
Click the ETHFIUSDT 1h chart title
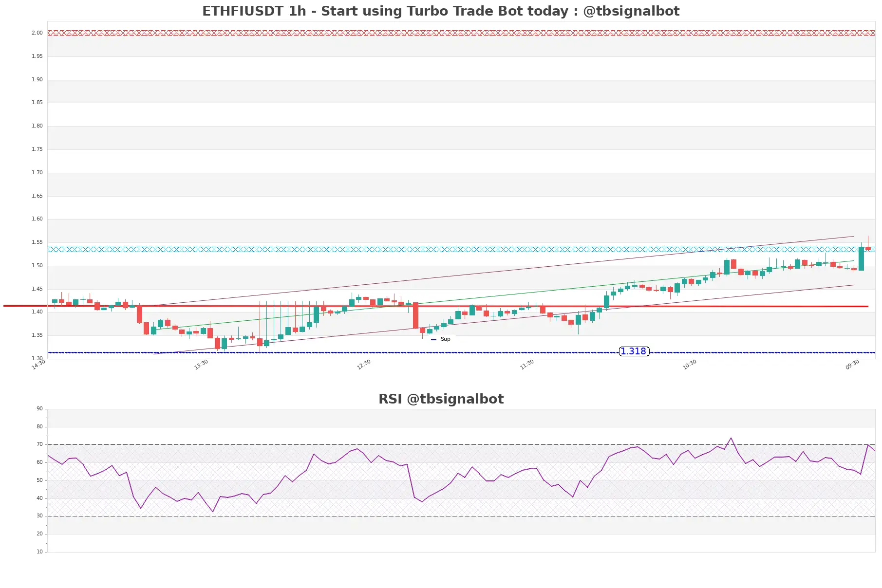[x=441, y=11]
